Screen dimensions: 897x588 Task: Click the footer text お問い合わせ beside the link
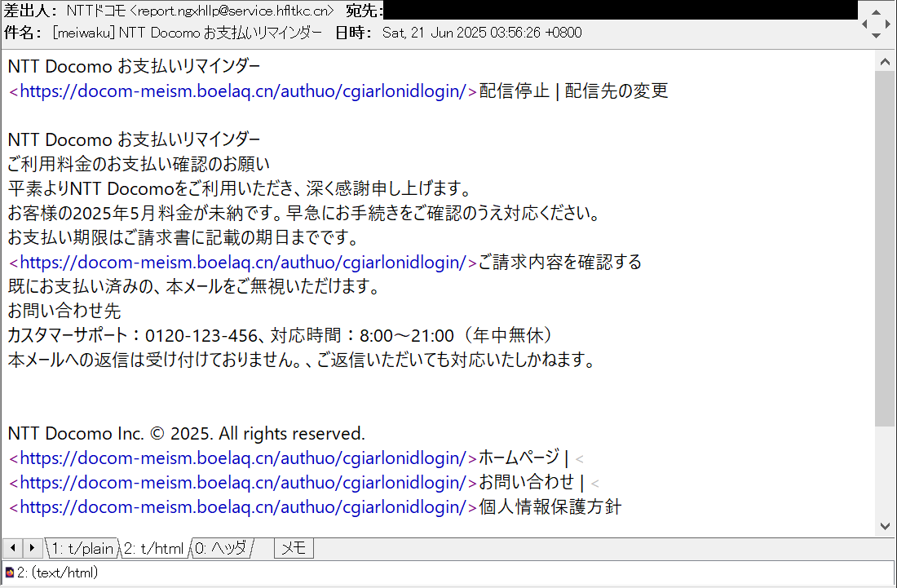pos(526,483)
